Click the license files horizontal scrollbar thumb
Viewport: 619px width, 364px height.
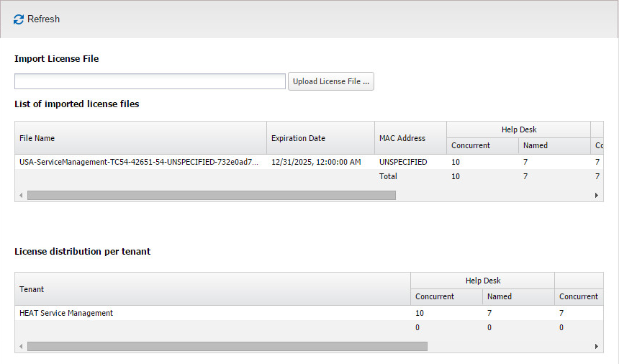pos(211,195)
